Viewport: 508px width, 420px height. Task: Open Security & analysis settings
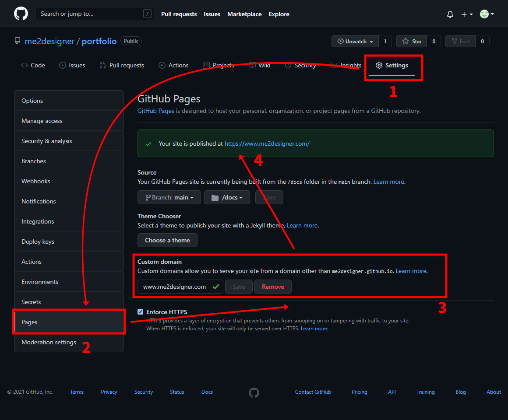(x=69, y=141)
